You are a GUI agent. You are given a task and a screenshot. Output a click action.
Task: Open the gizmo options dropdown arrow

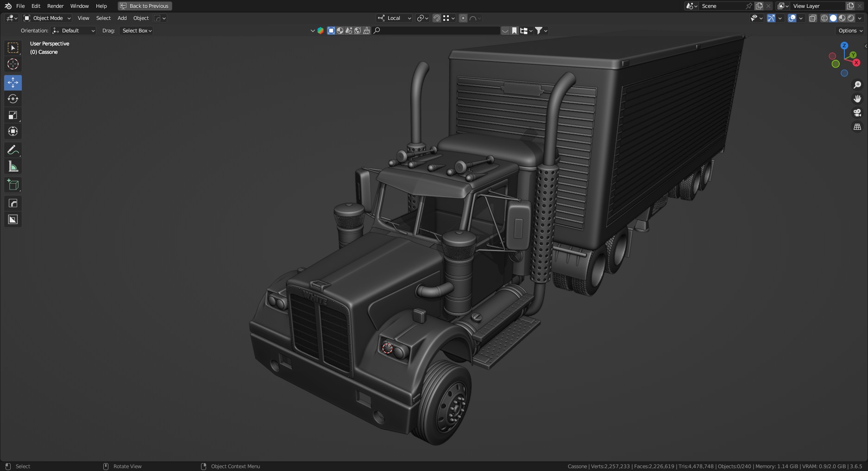click(780, 18)
